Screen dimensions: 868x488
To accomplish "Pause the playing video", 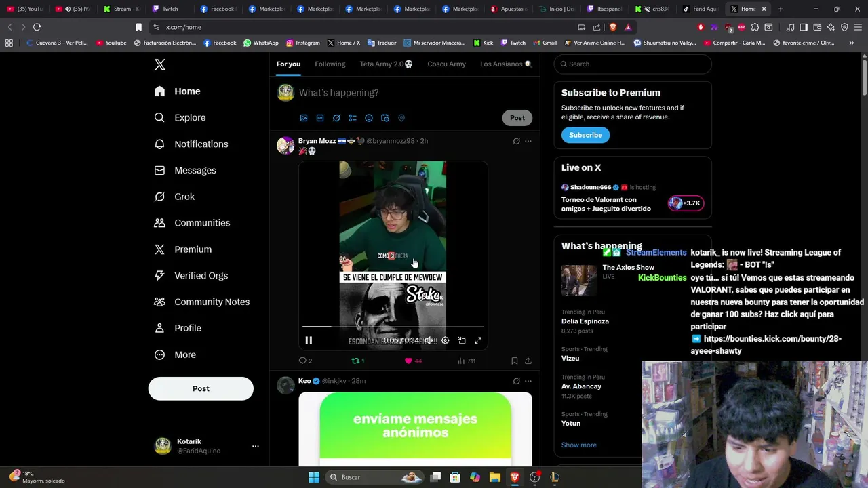I will (309, 340).
